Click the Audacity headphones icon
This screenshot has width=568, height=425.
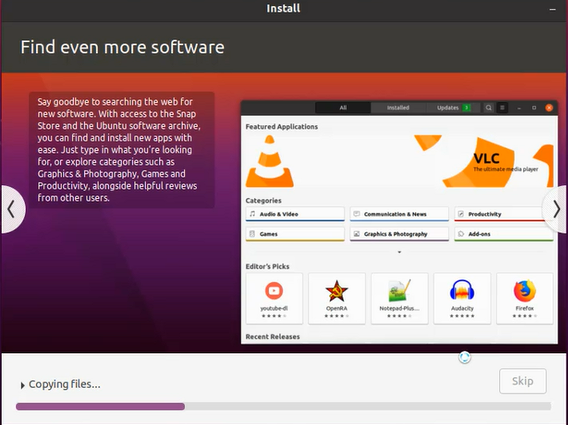point(462,290)
